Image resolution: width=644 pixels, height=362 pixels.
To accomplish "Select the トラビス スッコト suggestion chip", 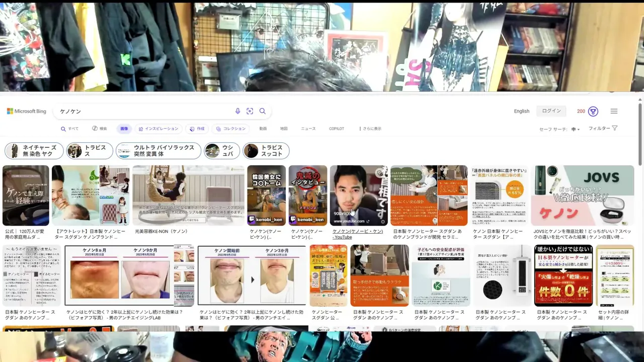I will 266,151.
